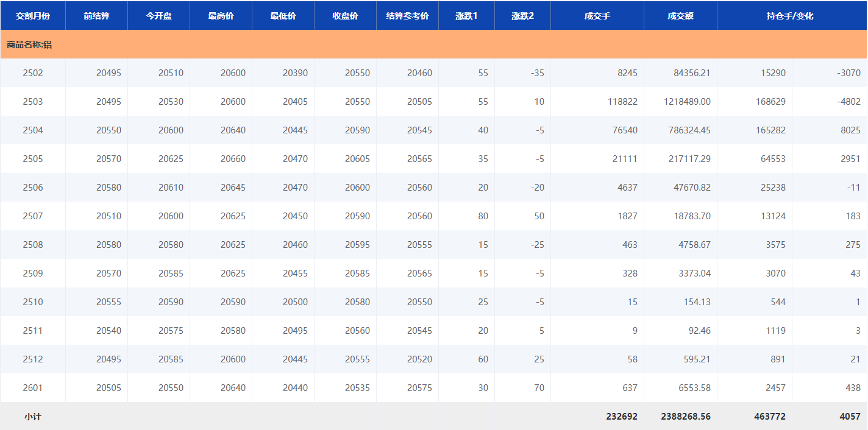The height and width of the screenshot is (430, 868).
Task: Select the 最高价 column header
Action: [221, 16]
